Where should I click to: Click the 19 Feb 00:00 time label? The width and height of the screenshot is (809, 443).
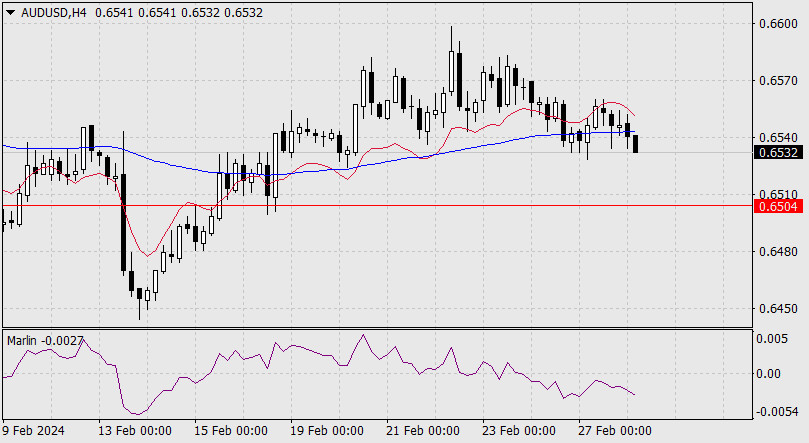pos(327,430)
